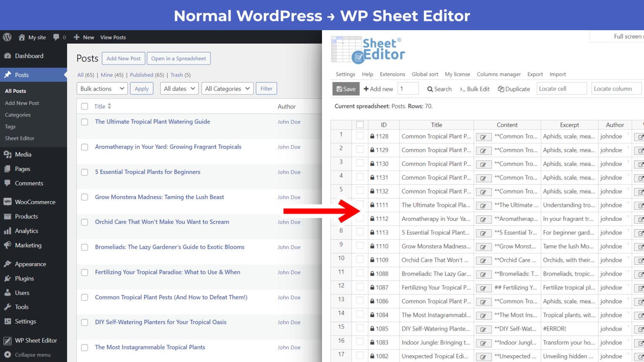Click the WooCommerce sidebar icon
The height and width of the screenshot is (362, 644).
tap(9, 202)
